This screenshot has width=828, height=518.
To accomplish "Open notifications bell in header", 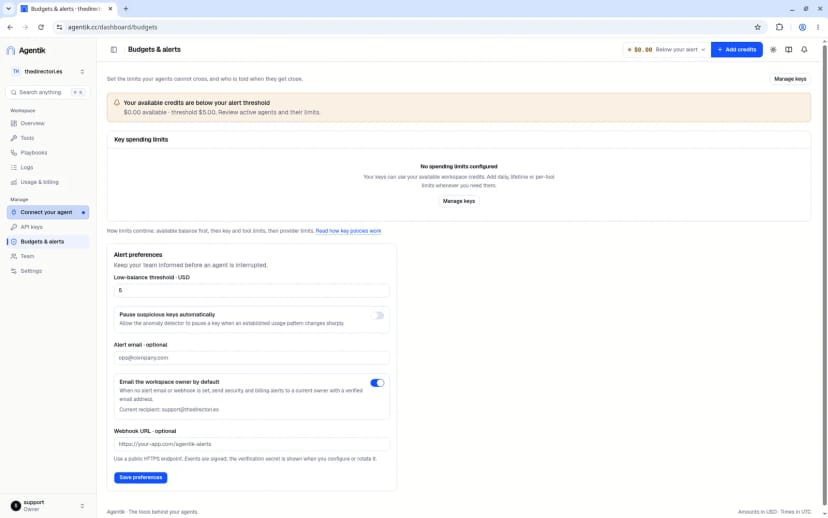I will (x=804, y=50).
